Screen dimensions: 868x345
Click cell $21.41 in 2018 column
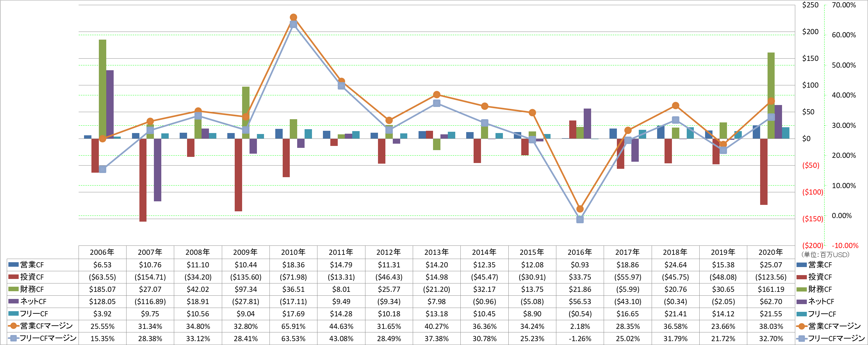675,314
